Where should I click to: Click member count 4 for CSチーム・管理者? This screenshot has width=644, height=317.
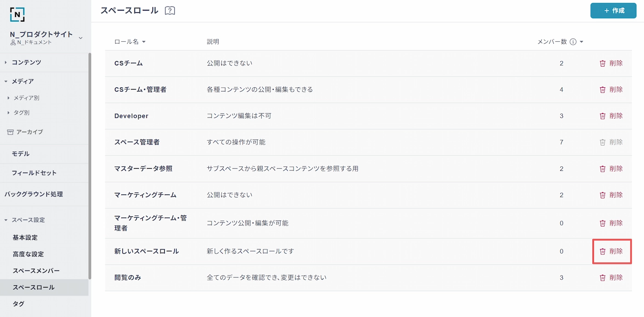click(562, 90)
